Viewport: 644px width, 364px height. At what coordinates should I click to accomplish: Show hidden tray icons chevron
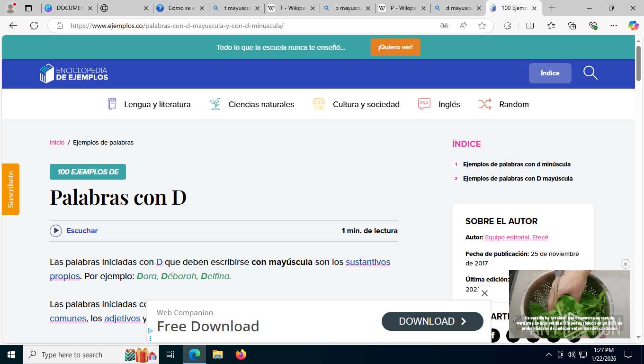click(549, 355)
